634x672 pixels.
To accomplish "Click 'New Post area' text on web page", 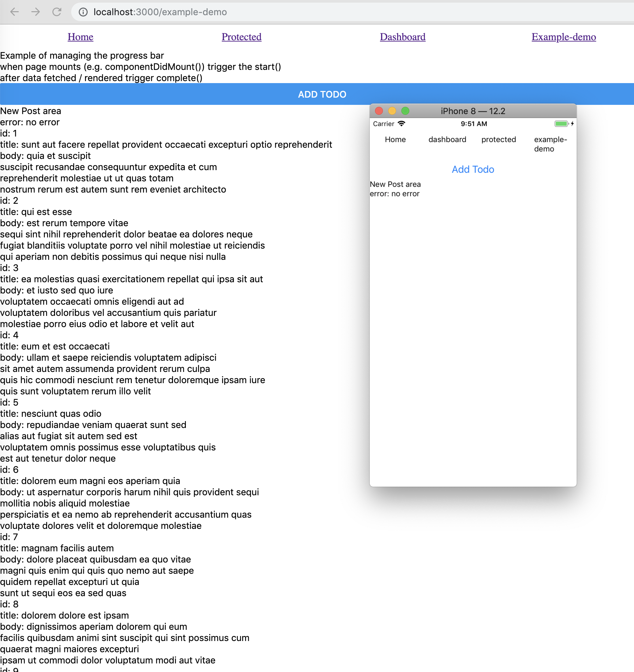I will [x=30, y=111].
